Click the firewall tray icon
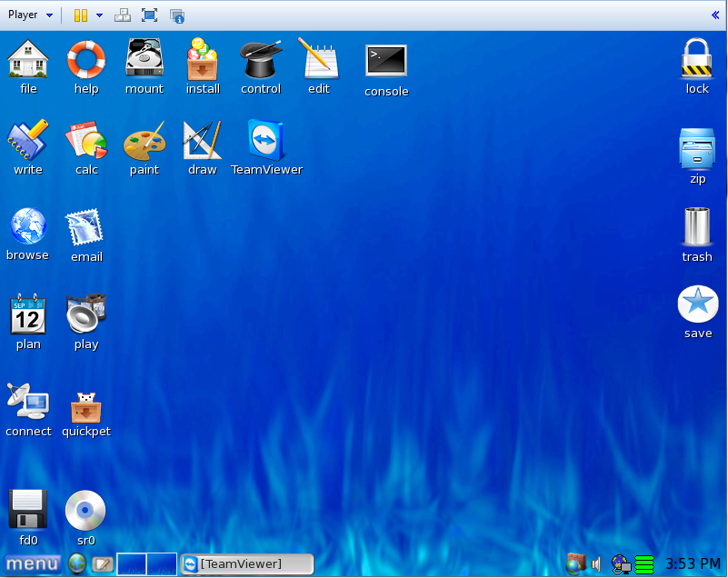The height and width of the screenshot is (578, 728). point(574,564)
